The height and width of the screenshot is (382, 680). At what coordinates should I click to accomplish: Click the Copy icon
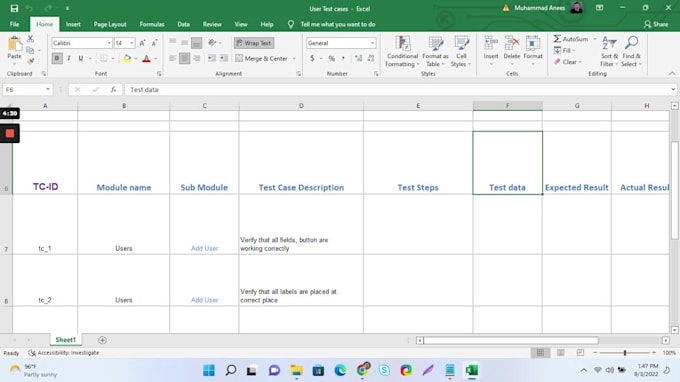coord(30,50)
